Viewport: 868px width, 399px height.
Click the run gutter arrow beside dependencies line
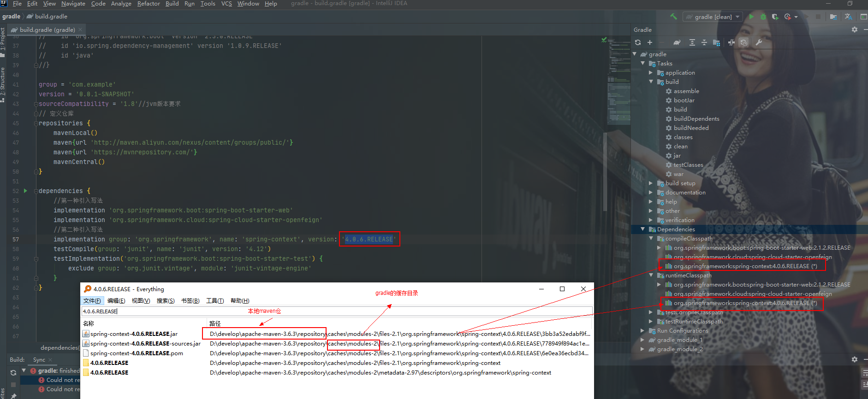coord(25,191)
